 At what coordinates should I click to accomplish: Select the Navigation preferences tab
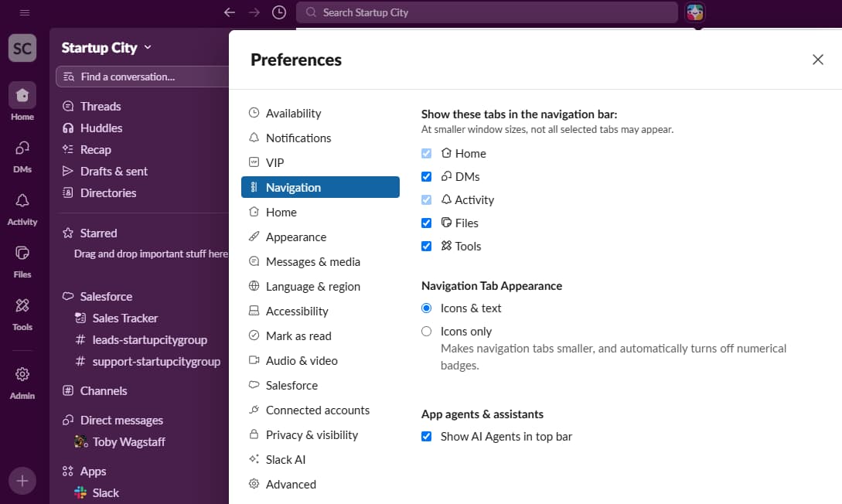pos(320,187)
